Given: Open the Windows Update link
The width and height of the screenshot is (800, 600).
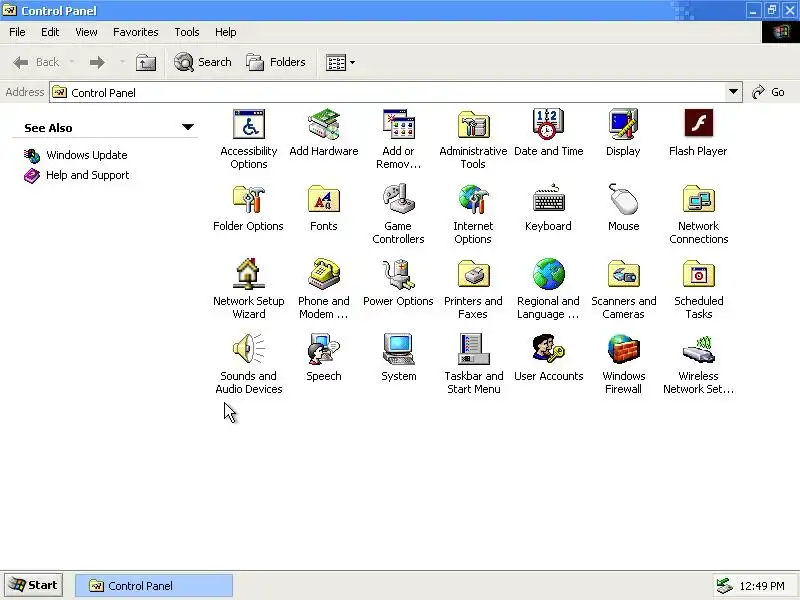Looking at the screenshot, I should (87, 155).
